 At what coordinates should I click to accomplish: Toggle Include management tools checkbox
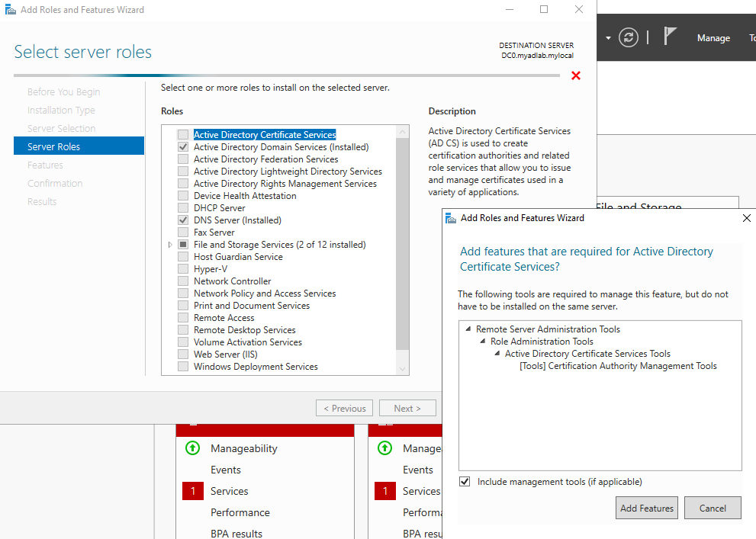(x=465, y=482)
